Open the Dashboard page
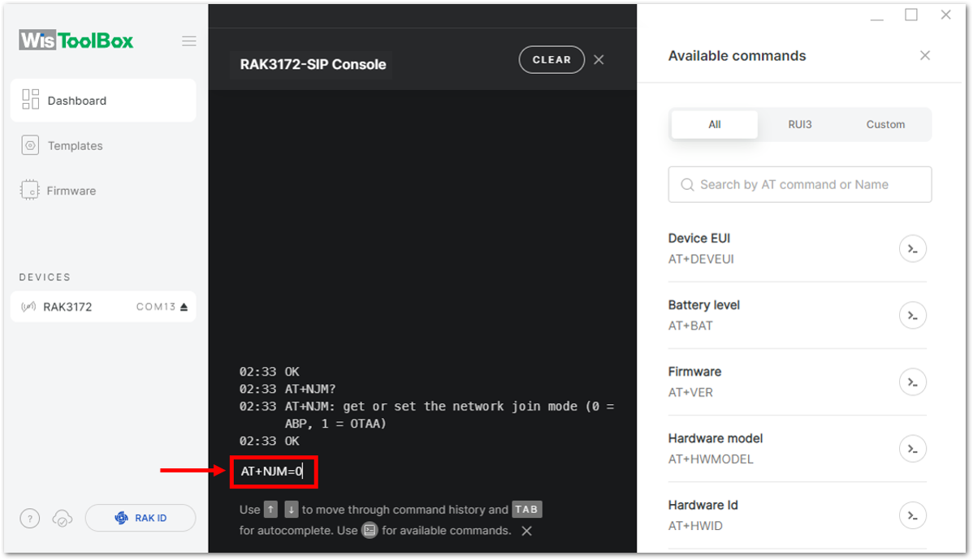The height and width of the screenshot is (560, 973). [x=103, y=101]
